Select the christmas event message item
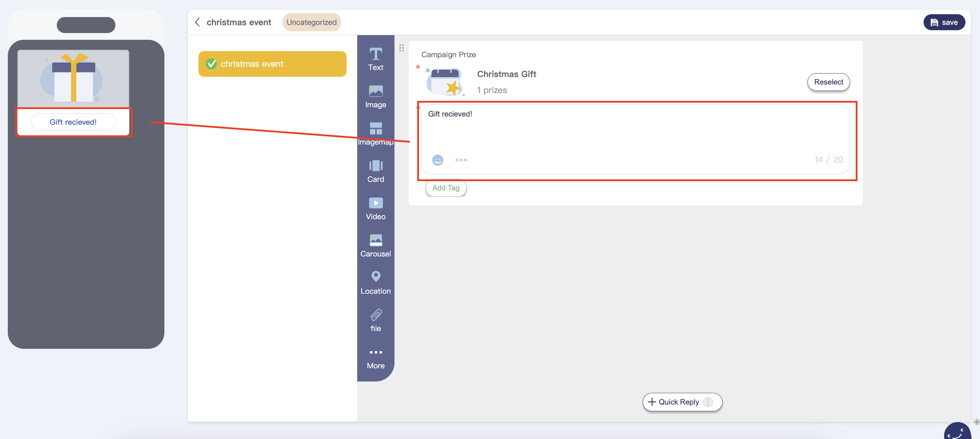Image resolution: width=980 pixels, height=439 pixels. pyautogui.click(x=272, y=64)
